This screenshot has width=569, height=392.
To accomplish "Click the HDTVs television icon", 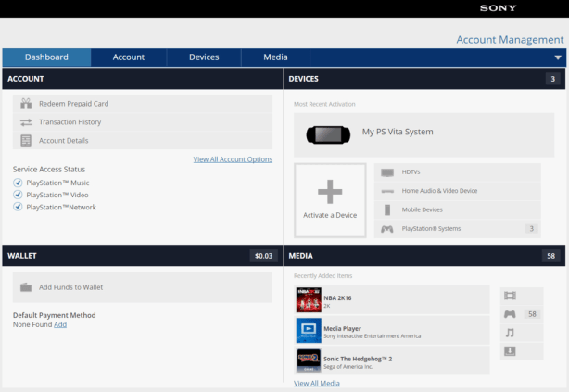I will [x=387, y=172].
